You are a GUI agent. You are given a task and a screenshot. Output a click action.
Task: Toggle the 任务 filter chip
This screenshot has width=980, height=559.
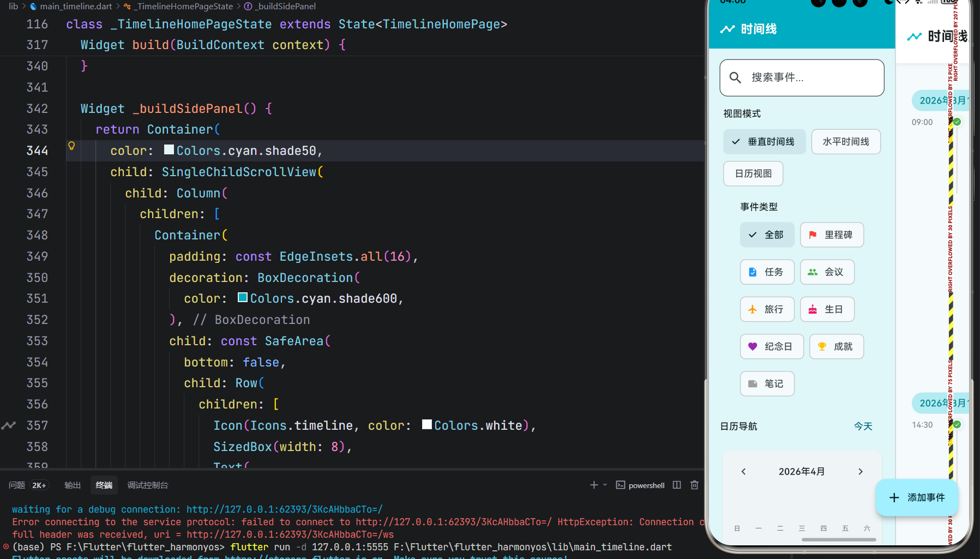tap(767, 272)
